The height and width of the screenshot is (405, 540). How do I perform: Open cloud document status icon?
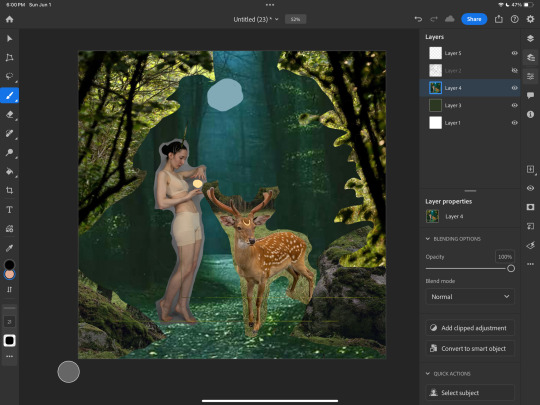click(x=449, y=19)
